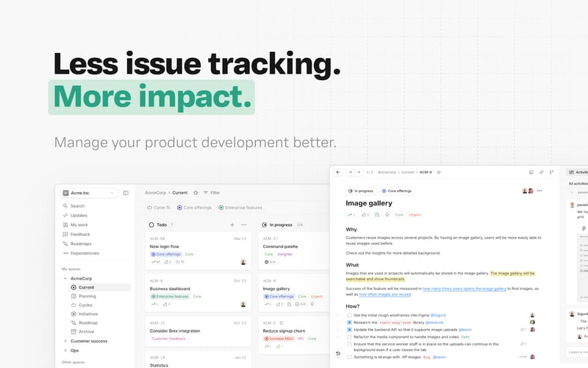Check the Something is strange with tiff task

pyautogui.click(x=349, y=357)
